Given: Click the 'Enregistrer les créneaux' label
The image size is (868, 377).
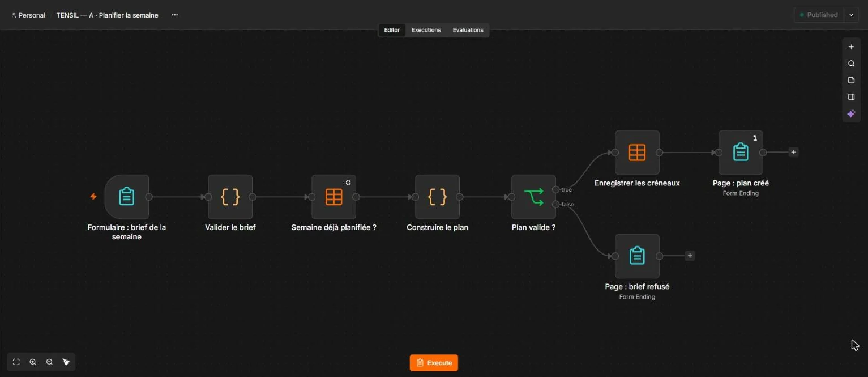Looking at the screenshot, I should (x=637, y=183).
